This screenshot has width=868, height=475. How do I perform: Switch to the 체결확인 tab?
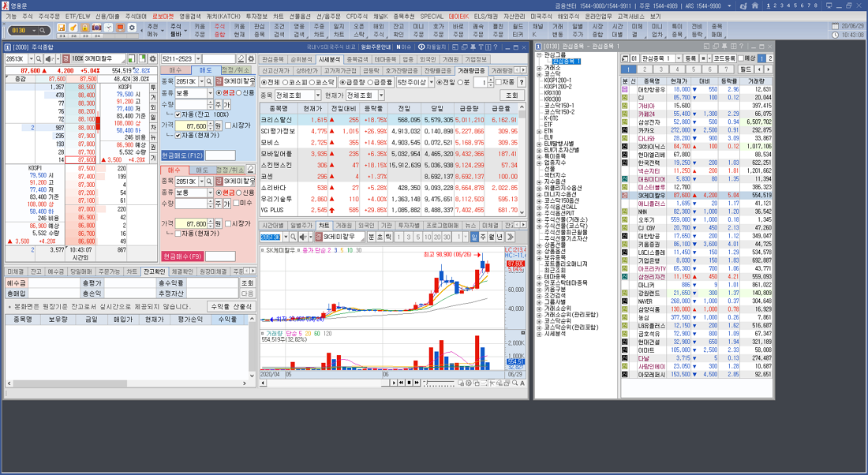182,272
